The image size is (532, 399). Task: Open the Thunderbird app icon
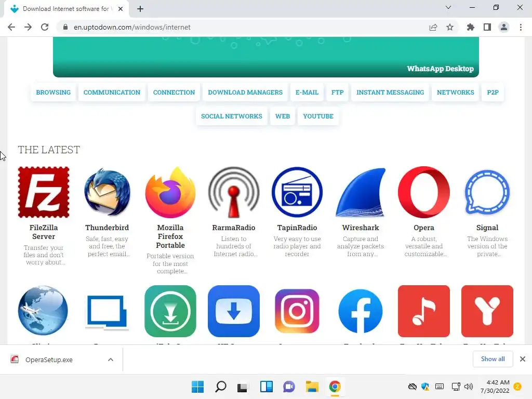(107, 192)
